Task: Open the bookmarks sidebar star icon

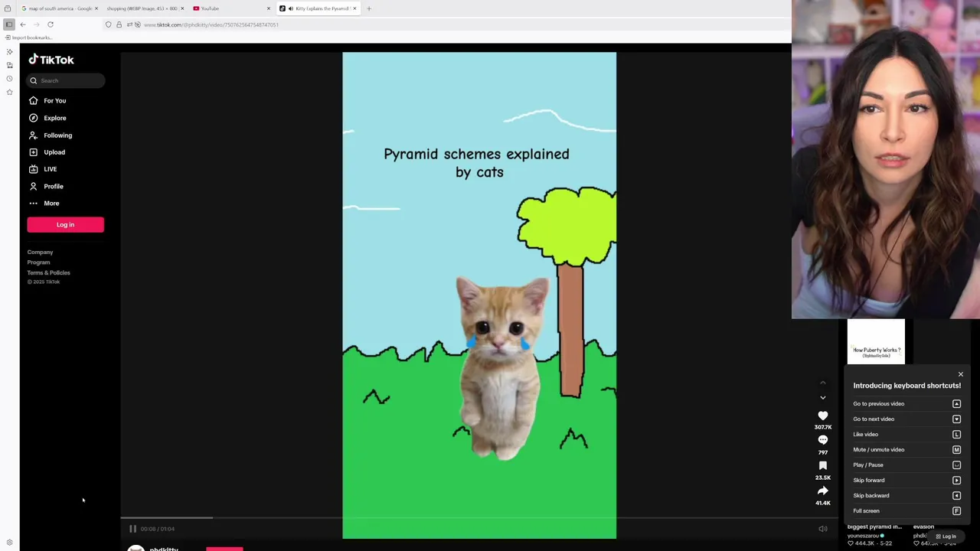Action: pyautogui.click(x=9, y=92)
